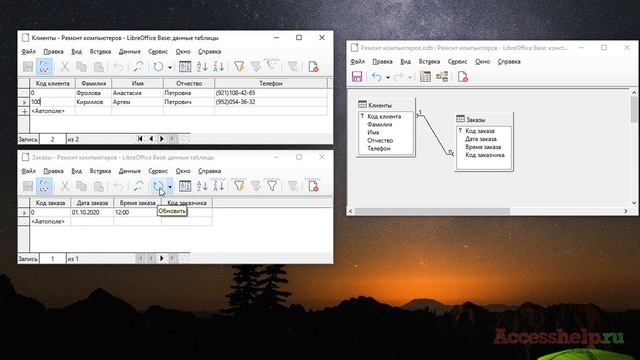Click Find Record icon in Клиенты window

pos(138,67)
